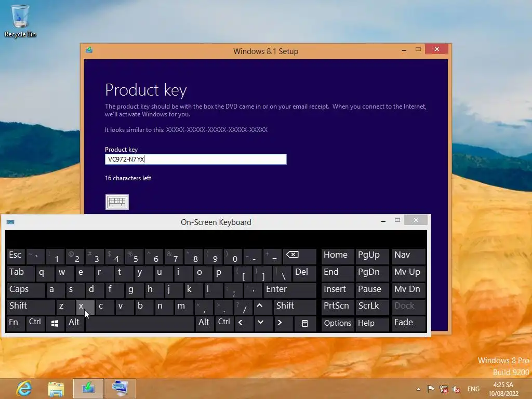532x399 pixels.
Task: Click the PgDn key
Action: pos(373,273)
